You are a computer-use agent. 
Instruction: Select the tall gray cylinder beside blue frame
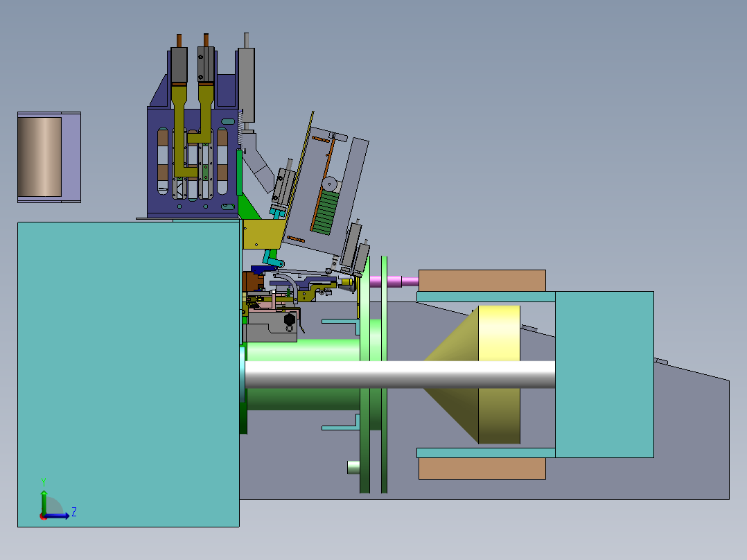click(x=246, y=85)
